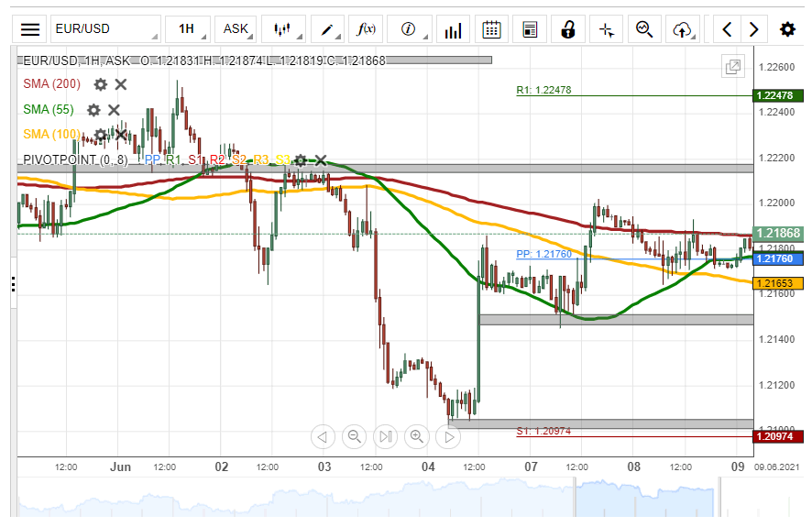Open SMA (200) settings gear
The image size is (812, 527).
101,84
